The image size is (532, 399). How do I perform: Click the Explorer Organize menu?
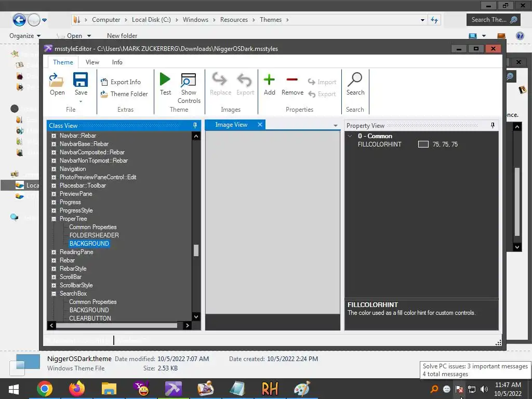click(25, 36)
